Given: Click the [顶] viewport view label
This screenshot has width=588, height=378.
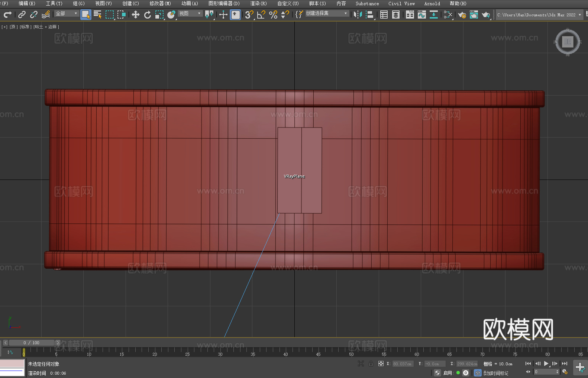Looking at the screenshot, I should 13,27.
